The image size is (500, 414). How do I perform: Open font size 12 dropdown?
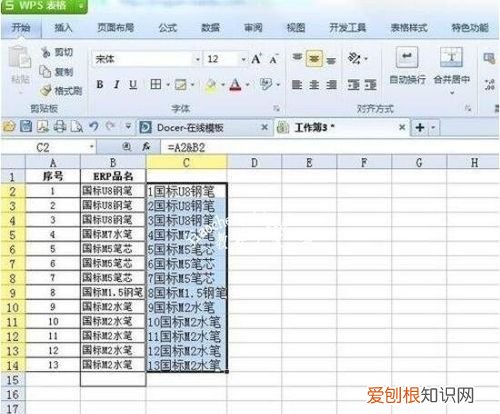click(x=243, y=60)
